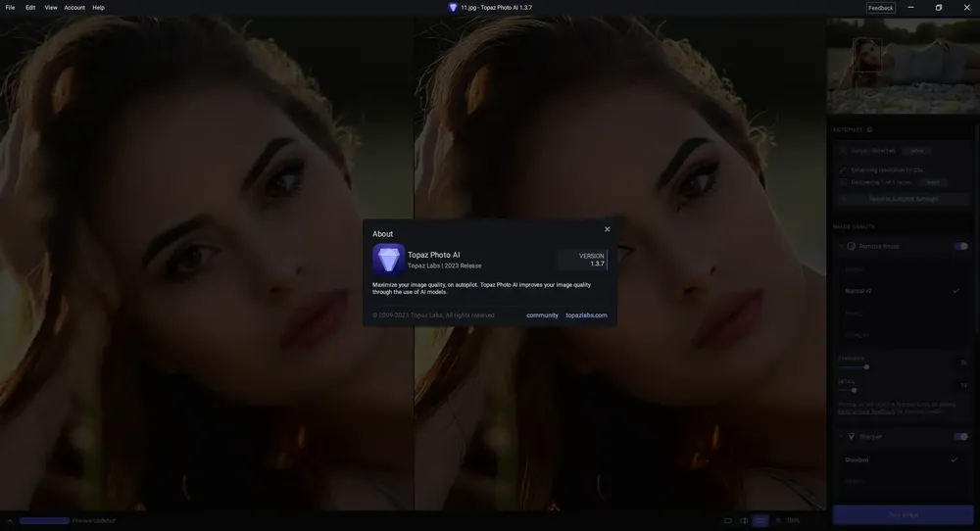The width and height of the screenshot is (980, 531).
Task: Select side-by-side view mode icon
Action: pos(760,520)
